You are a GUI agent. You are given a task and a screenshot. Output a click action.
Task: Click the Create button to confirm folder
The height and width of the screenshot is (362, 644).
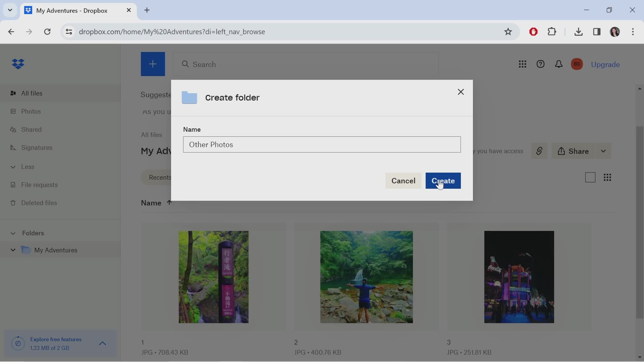click(443, 181)
